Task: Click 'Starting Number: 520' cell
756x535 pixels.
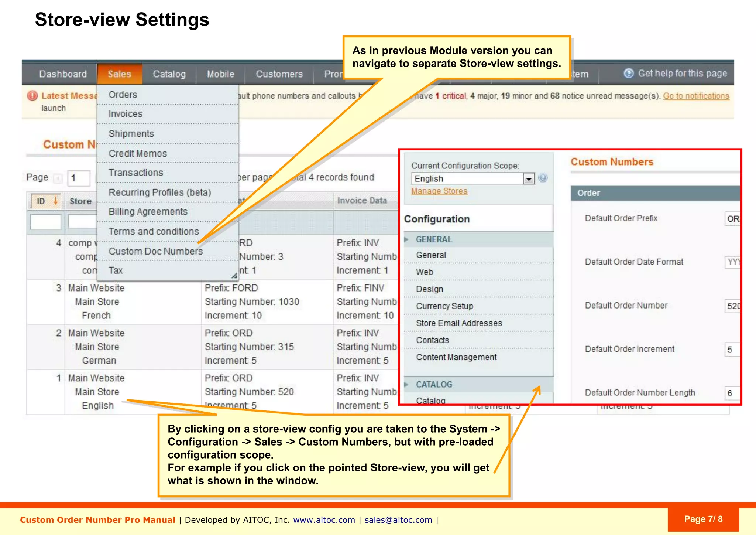Action: [249, 392]
